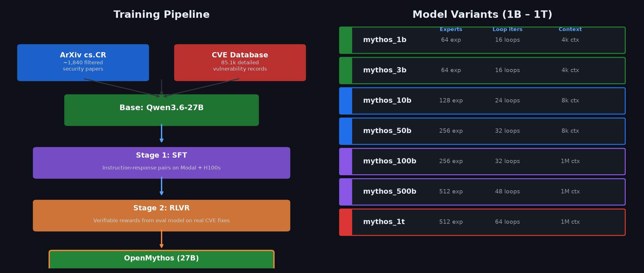Click '85.1k detailed vulnerability records' text

tap(240, 66)
